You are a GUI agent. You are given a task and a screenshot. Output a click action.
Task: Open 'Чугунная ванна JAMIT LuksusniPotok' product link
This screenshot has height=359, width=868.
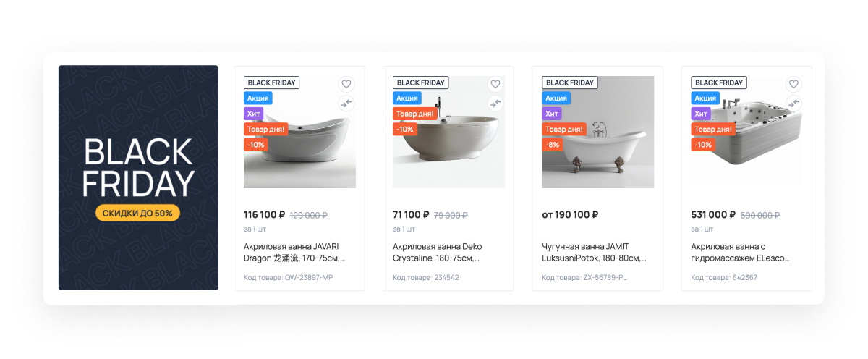click(x=593, y=252)
